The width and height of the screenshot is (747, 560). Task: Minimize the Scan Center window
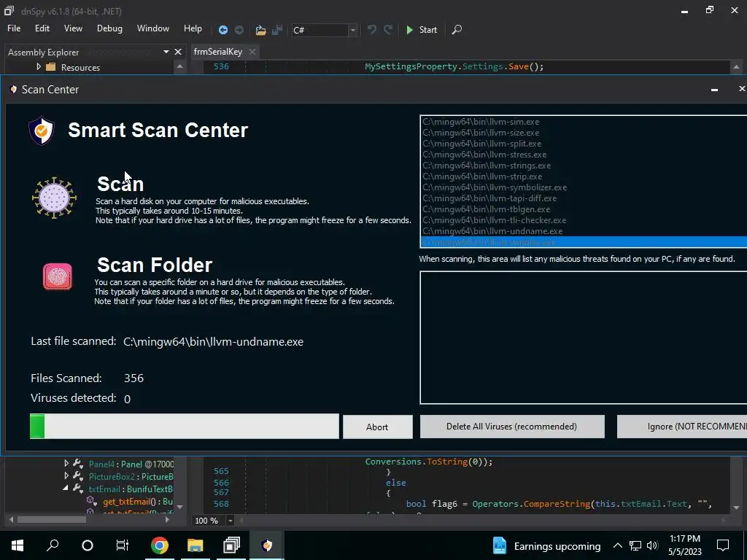[x=714, y=90]
